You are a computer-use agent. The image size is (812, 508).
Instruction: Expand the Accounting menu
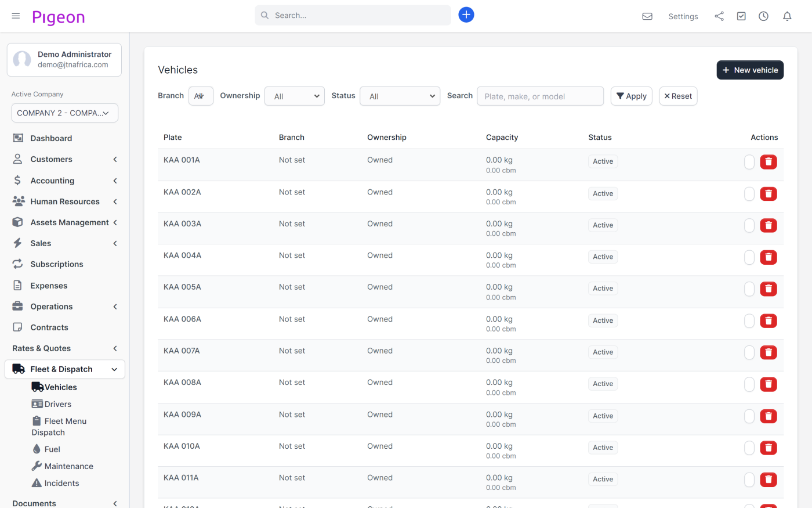coord(65,181)
